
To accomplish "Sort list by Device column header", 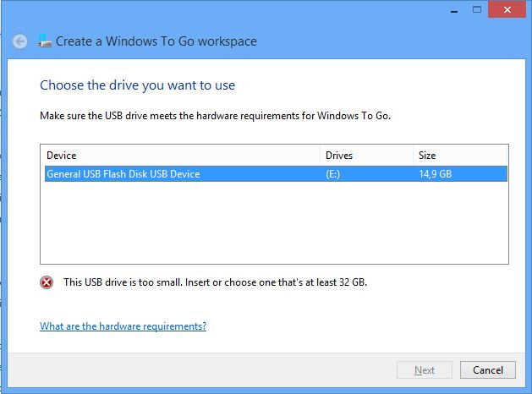I will coord(180,156).
